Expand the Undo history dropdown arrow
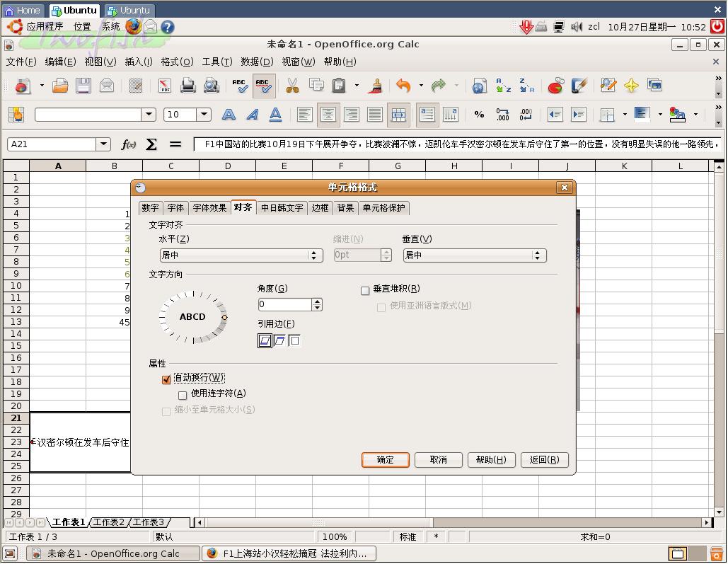This screenshot has width=728, height=564. (x=421, y=86)
